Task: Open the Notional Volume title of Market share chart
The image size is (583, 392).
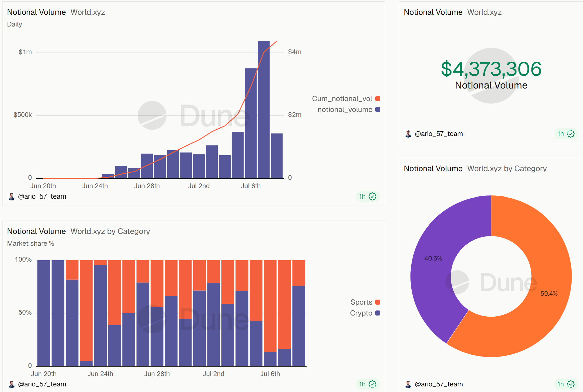Action: click(x=36, y=231)
